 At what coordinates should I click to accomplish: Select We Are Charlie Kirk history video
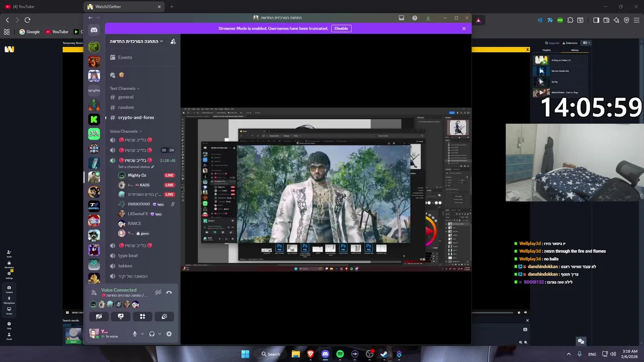tap(560, 71)
